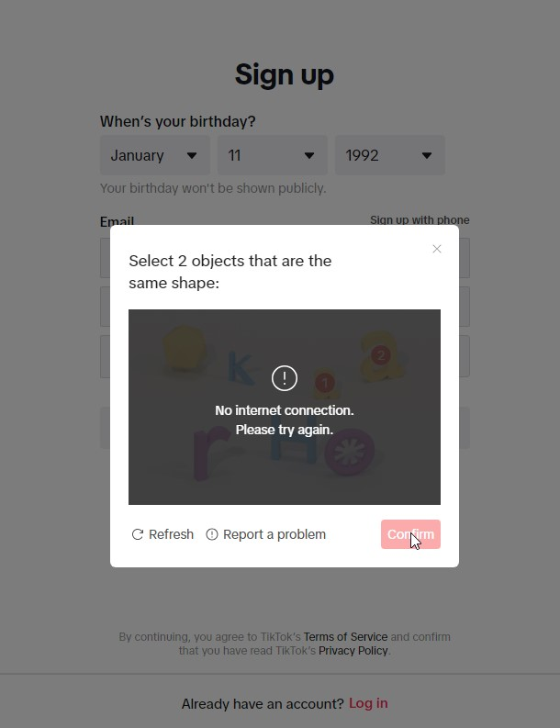Close the captcha dialog with the X
The width and height of the screenshot is (560, 728).
(x=437, y=249)
